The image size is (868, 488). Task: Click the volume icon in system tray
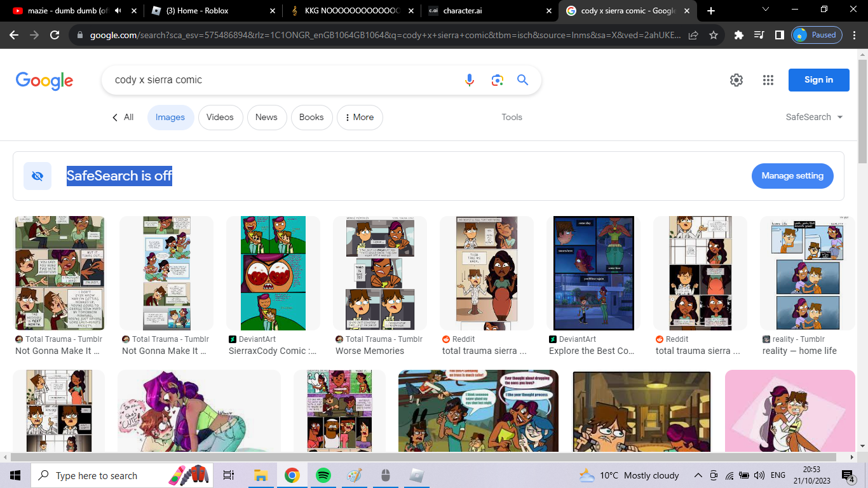click(x=759, y=475)
